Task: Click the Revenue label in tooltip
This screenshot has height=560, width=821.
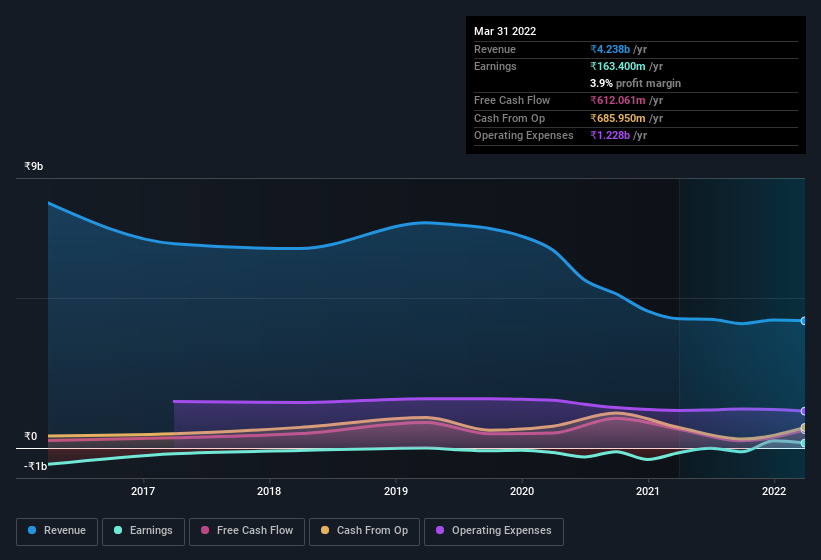Action: click(x=495, y=49)
